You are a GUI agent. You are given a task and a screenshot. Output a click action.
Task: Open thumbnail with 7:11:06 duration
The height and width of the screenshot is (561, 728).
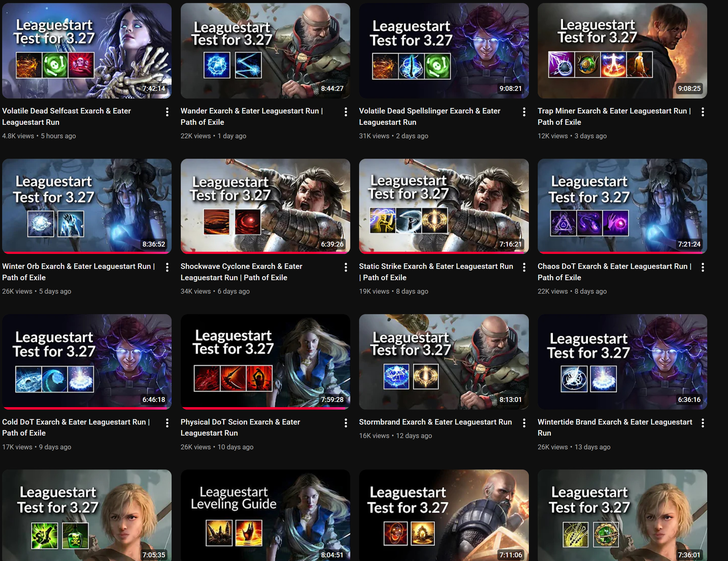(443, 515)
